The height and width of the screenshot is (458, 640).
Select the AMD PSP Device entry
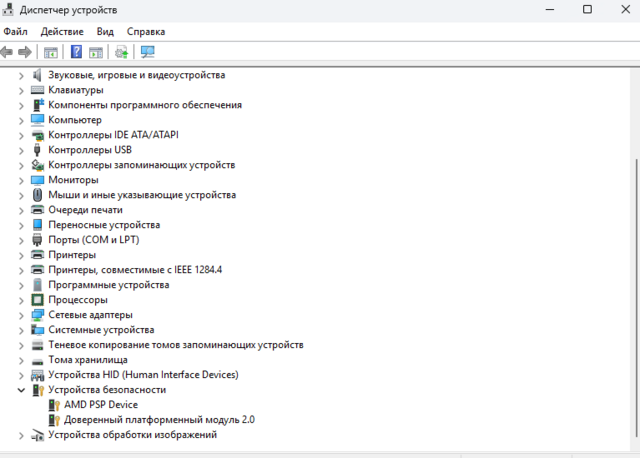[101, 405]
